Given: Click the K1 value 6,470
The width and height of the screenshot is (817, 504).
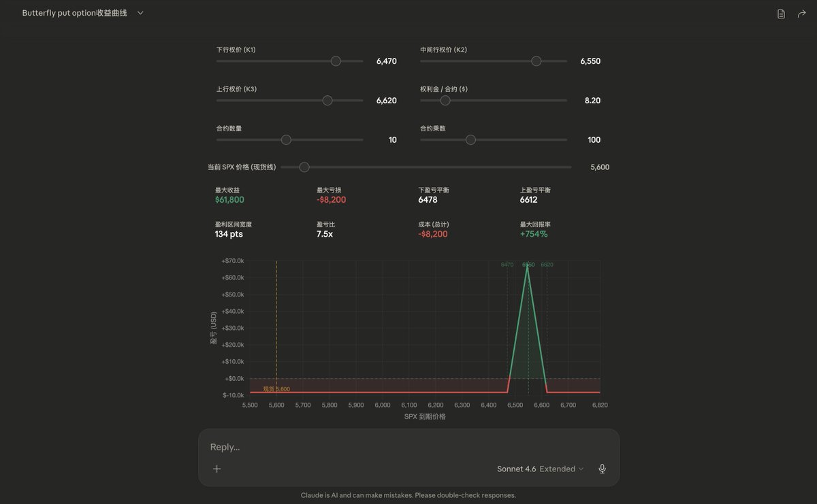Looking at the screenshot, I should coord(386,61).
